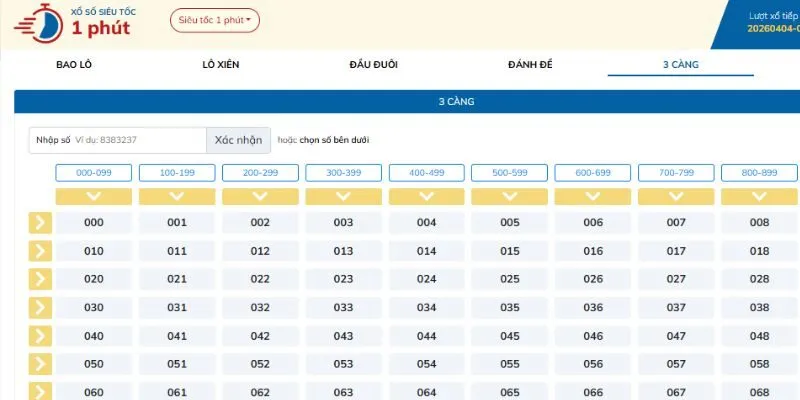800x400 pixels.
Task: Choose number 047 in the grid
Action: [676, 336]
